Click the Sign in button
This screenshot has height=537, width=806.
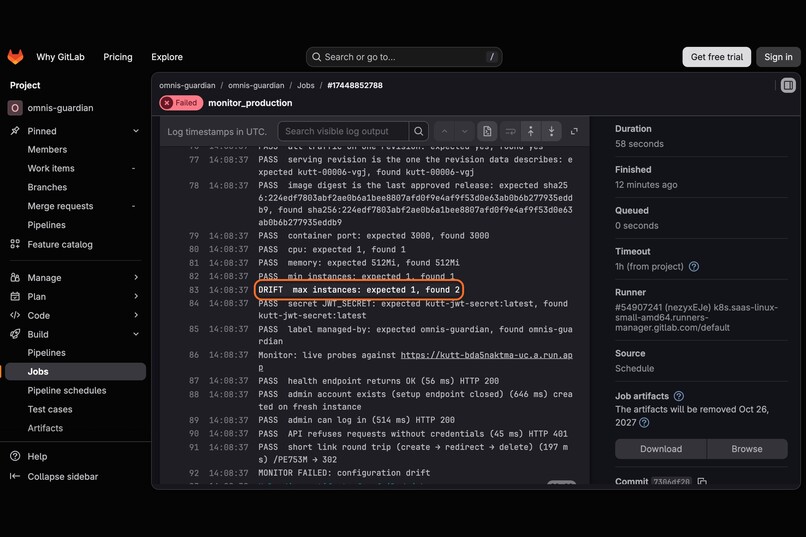click(778, 57)
